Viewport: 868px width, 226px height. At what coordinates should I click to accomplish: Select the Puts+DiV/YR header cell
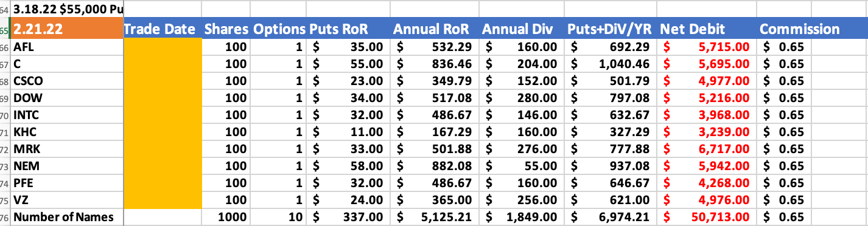tap(611, 29)
